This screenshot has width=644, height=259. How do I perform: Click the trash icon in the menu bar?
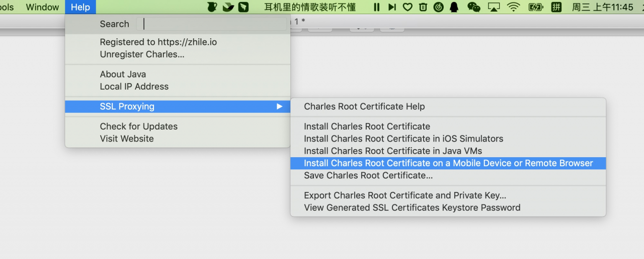point(423,7)
